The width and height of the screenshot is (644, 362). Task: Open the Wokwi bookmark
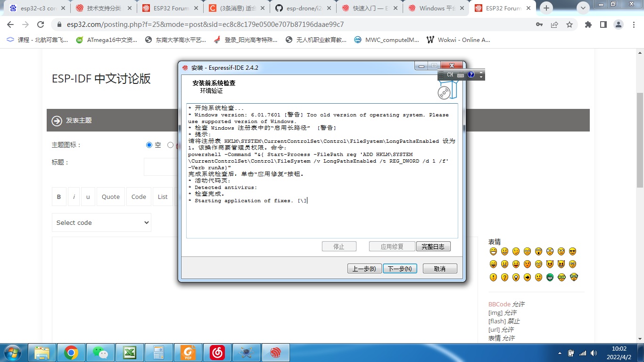(459, 40)
